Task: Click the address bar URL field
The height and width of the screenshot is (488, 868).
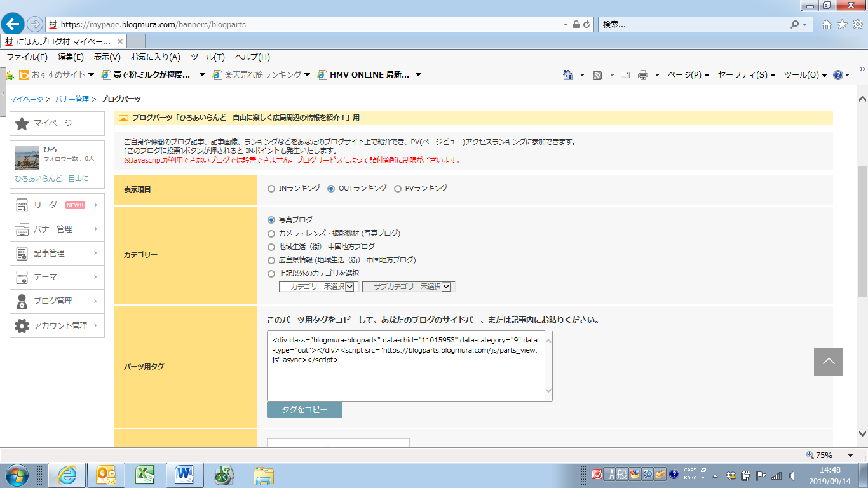Action: pos(305,24)
